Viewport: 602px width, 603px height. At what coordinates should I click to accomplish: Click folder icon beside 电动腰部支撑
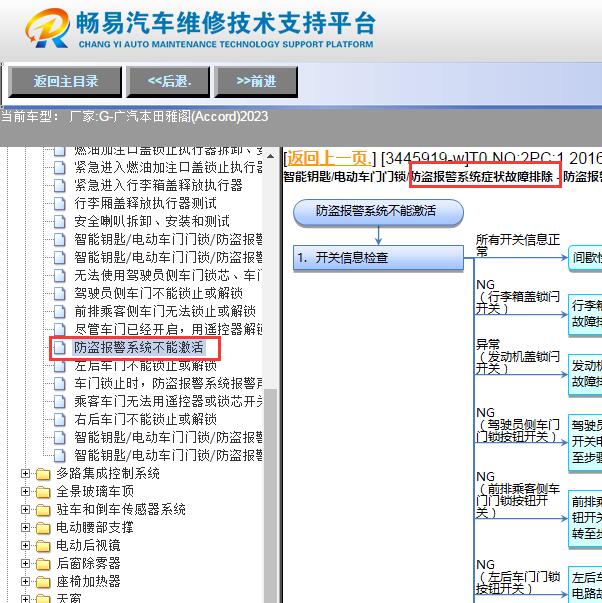coord(43,528)
